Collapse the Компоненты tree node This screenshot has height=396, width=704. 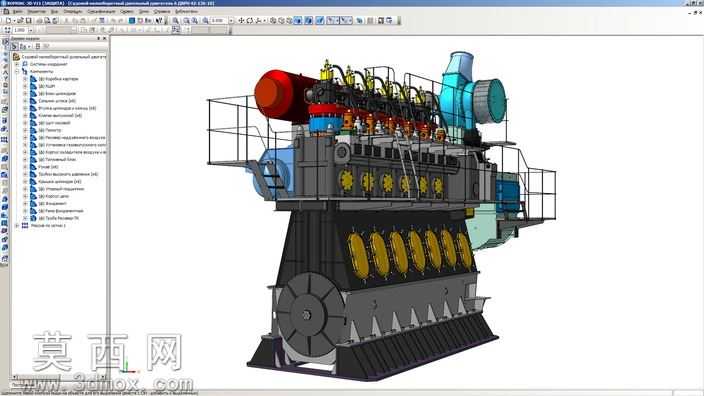[17, 71]
